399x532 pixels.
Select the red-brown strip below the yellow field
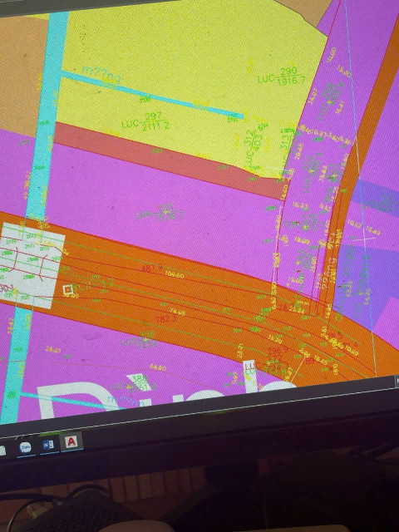click(170, 161)
